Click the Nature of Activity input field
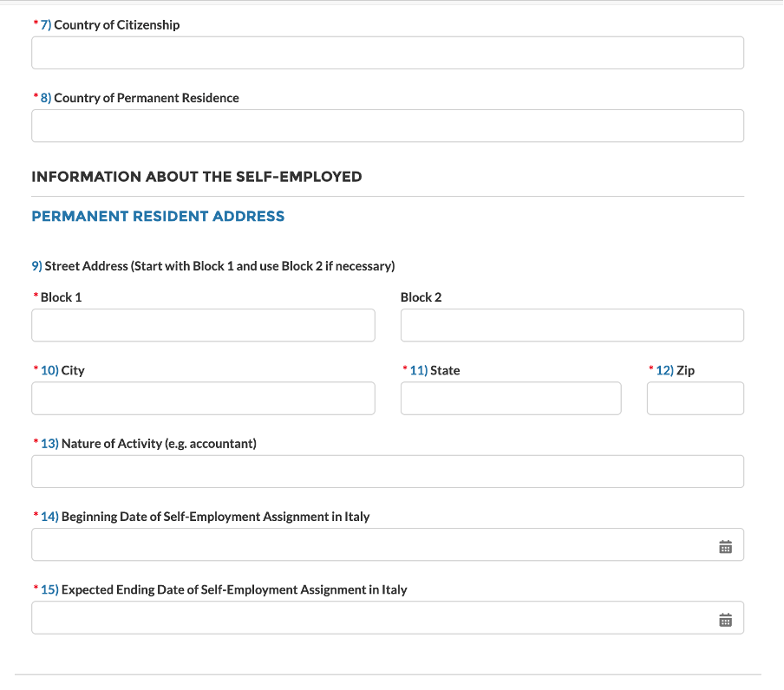 click(388, 471)
